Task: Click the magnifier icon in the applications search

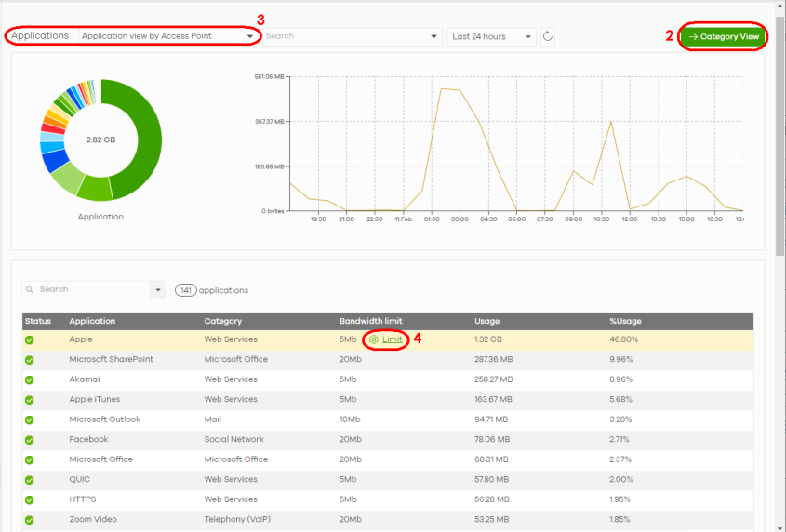Action: (31, 290)
